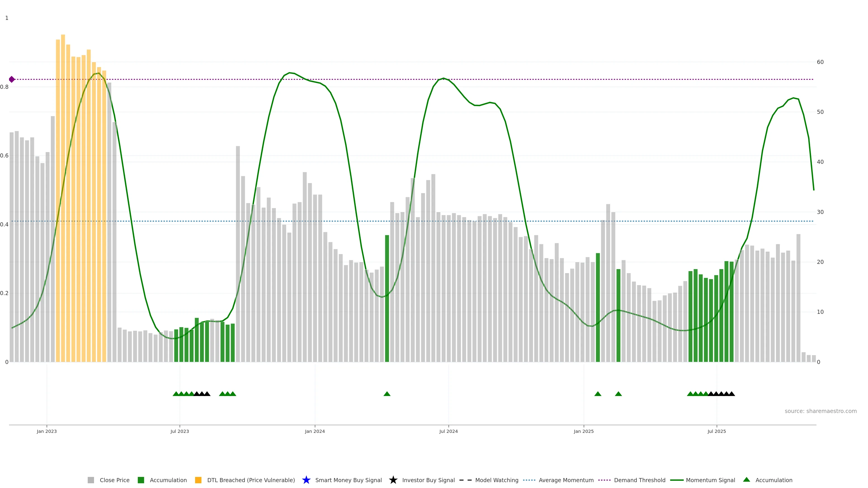This screenshot has height=488, width=868.
Task: Click the Jul 2025 axis label
Action: click(717, 432)
